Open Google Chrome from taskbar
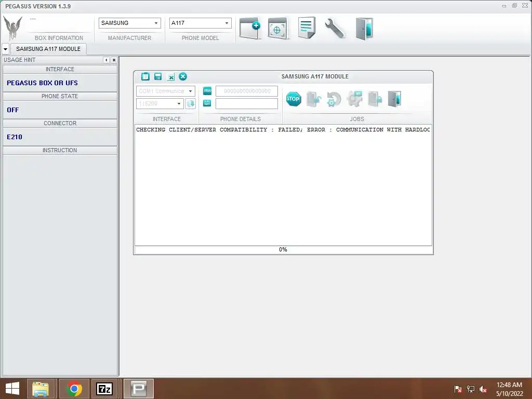 (x=74, y=389)
